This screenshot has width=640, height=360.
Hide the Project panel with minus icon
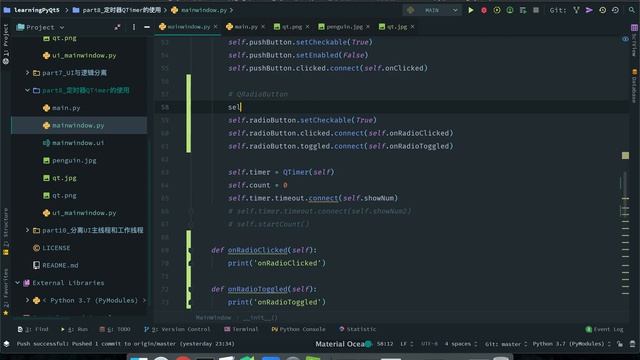pyautogui.click(x=147, y=27)
